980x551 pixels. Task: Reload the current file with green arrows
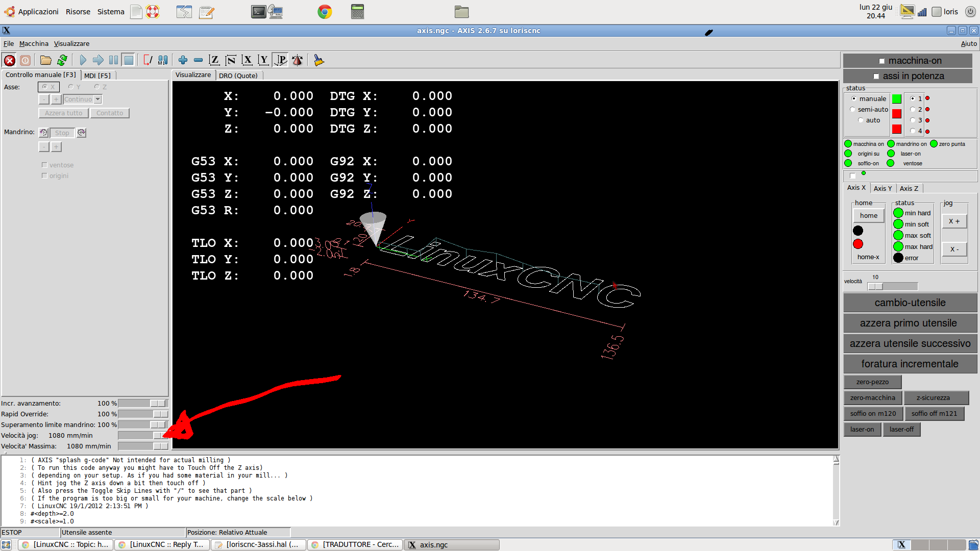pyautogui.click(x=62, y=61)
